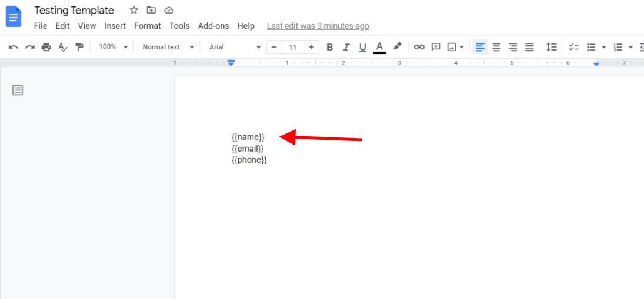This screenshot has width=644, height=299.
Task: Add a comment using toolbar icon
Action: coord(436,47)
